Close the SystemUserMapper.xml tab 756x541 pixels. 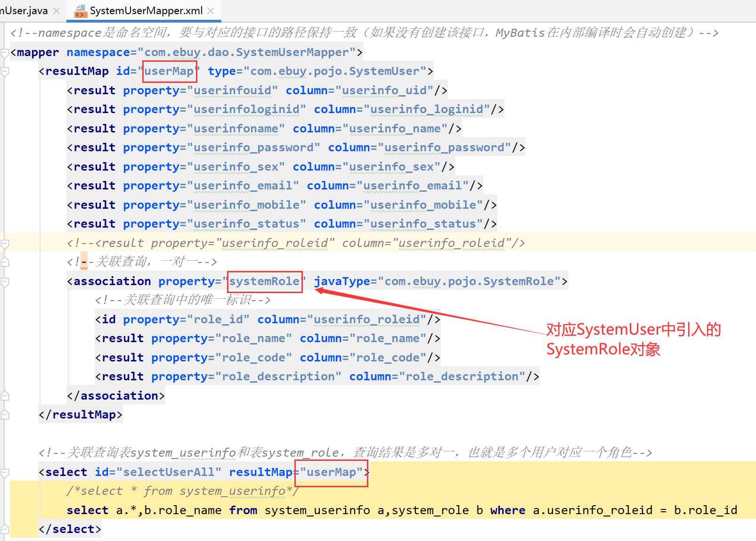coord(211,11)
